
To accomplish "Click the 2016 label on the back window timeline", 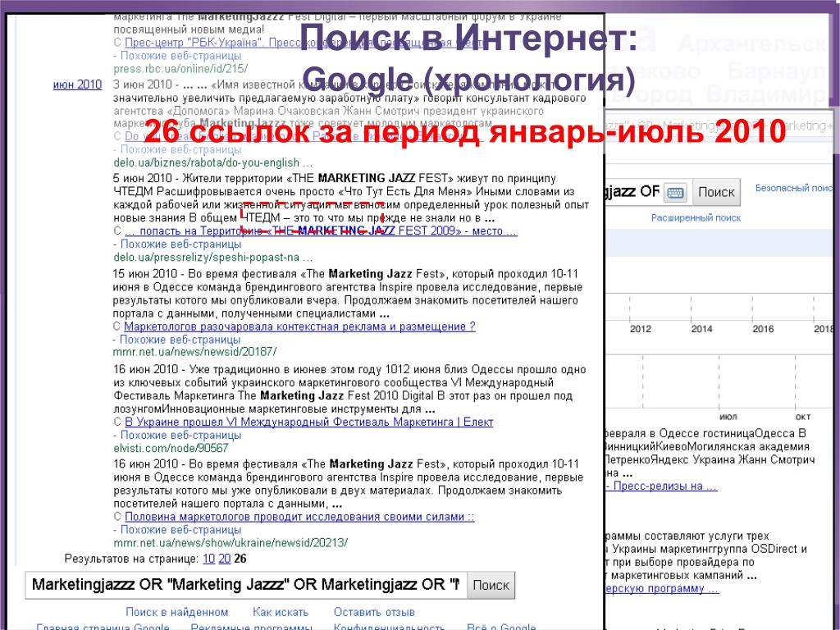I will click(x=763, y=329).
